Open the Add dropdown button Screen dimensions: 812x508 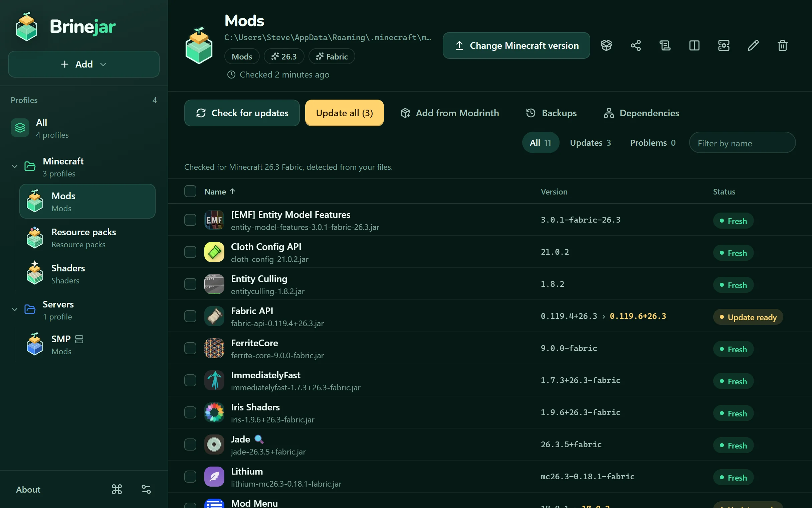83,64
